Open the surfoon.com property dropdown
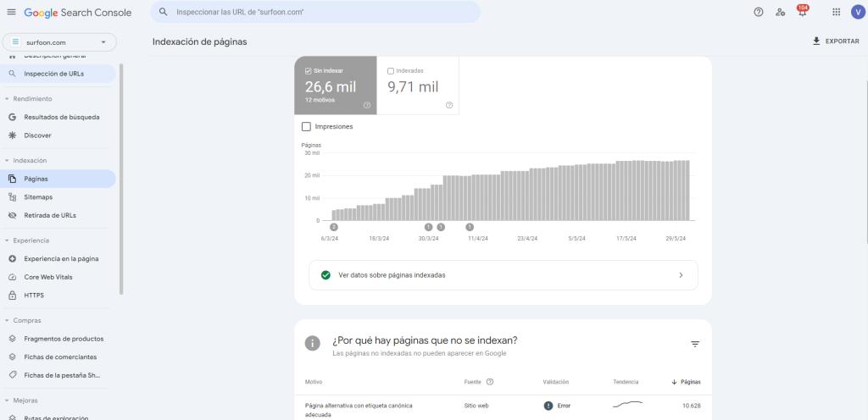Viewport: 868px width, 420px height. click(59, 41)
